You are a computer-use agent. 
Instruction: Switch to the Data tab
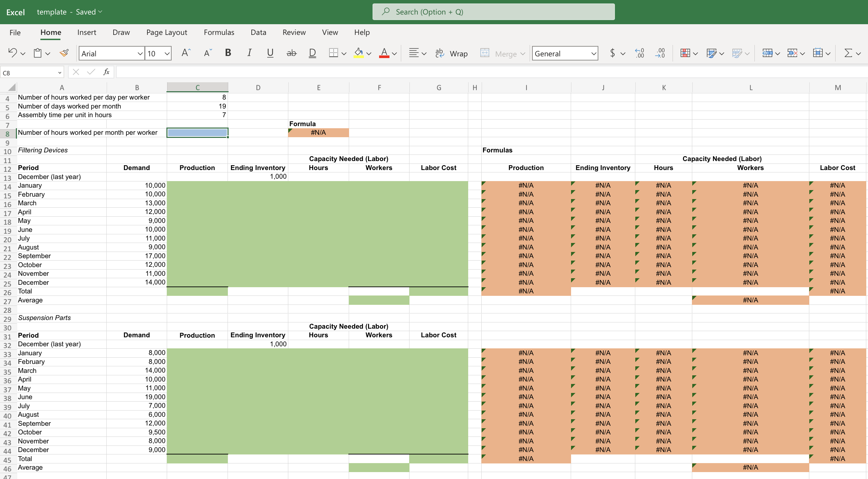coord(258,32)
